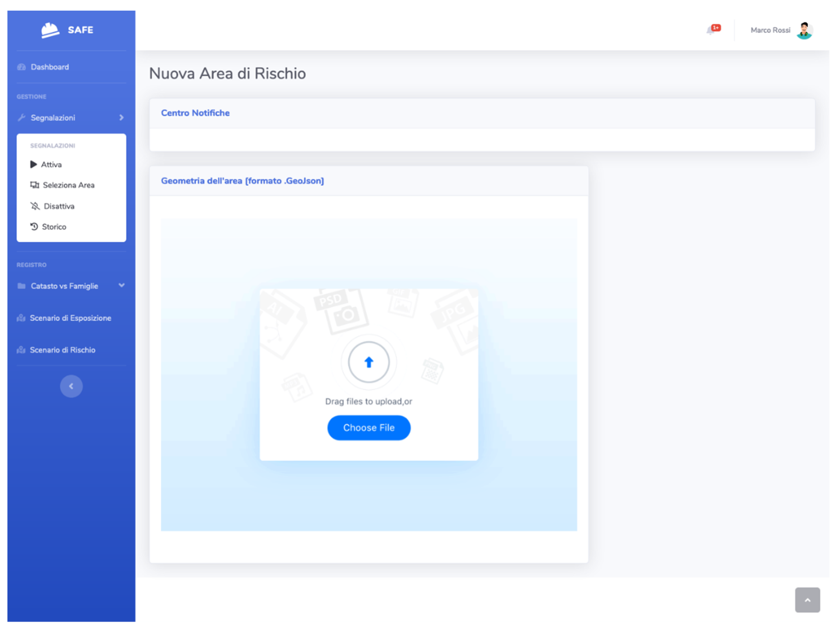Open the Marco Rossi user menu
Image resolution: width=840 pixels, height=635 pixels.
coord(770,30)
